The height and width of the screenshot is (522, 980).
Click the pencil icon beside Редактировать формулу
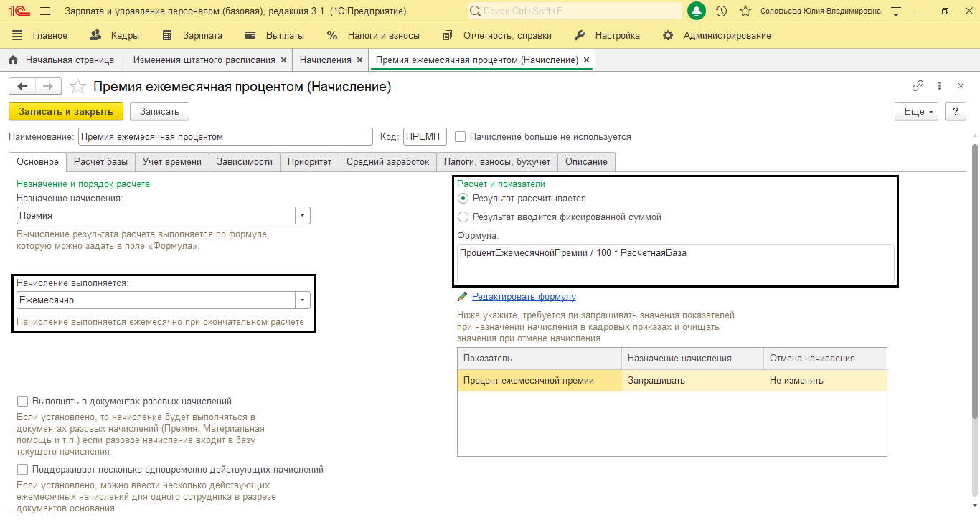coord(463,296)
